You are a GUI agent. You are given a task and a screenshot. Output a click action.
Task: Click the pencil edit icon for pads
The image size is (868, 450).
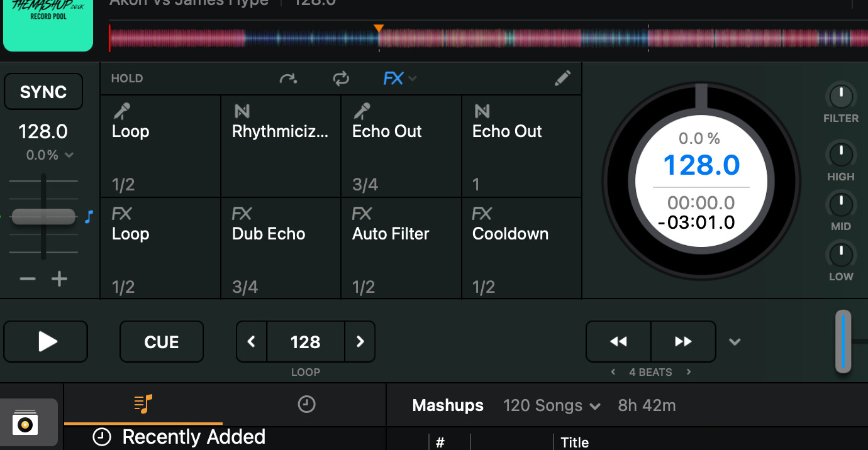coord(563,78)
